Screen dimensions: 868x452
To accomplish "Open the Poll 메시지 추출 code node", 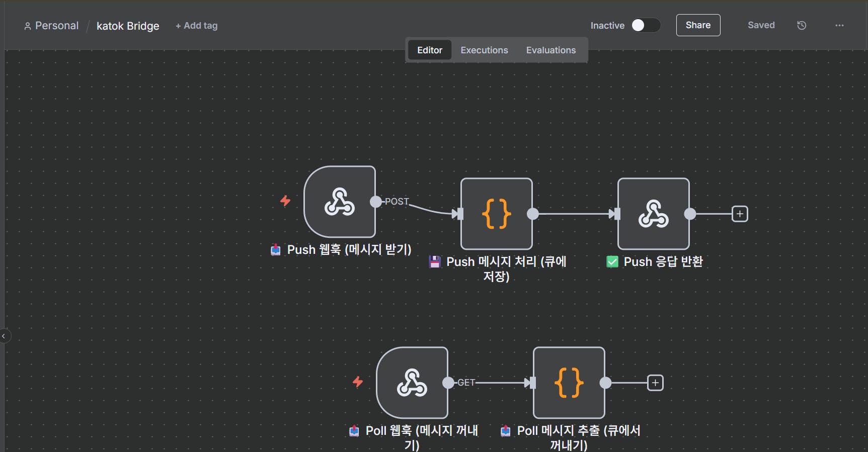I will point(569,383).
